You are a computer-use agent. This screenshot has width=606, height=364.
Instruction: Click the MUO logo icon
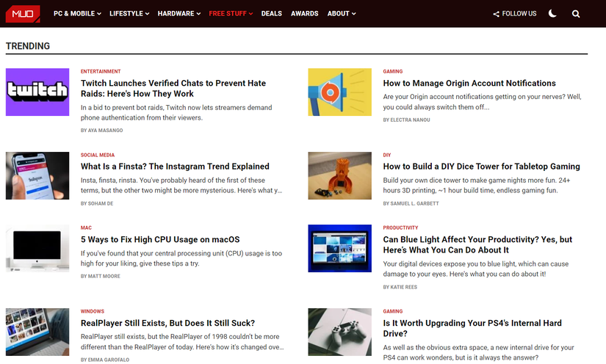coord(23,14)
